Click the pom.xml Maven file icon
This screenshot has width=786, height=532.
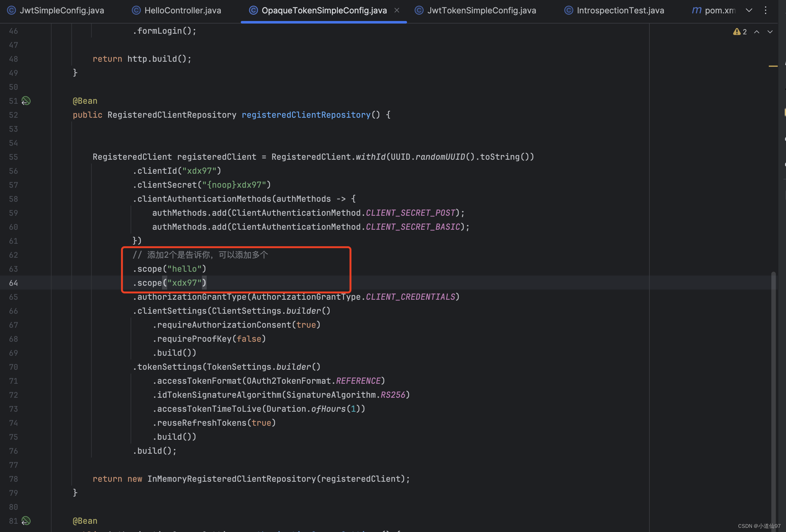pyautogui.click(x=697, y=10)
